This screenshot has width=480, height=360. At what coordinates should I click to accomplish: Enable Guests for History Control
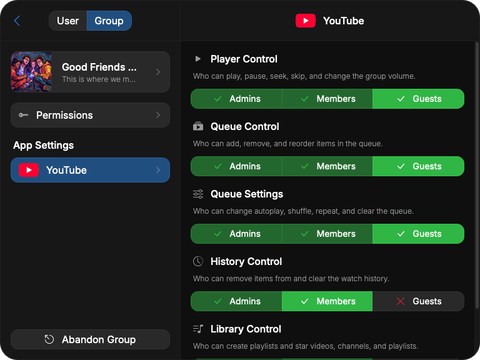[418, 301]
